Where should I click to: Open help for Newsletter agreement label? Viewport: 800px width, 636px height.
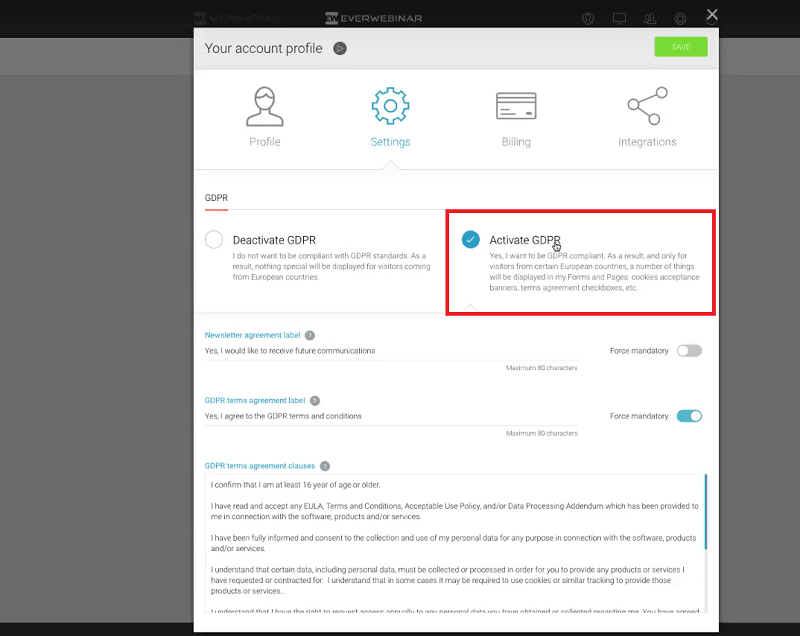coord(310,336)
